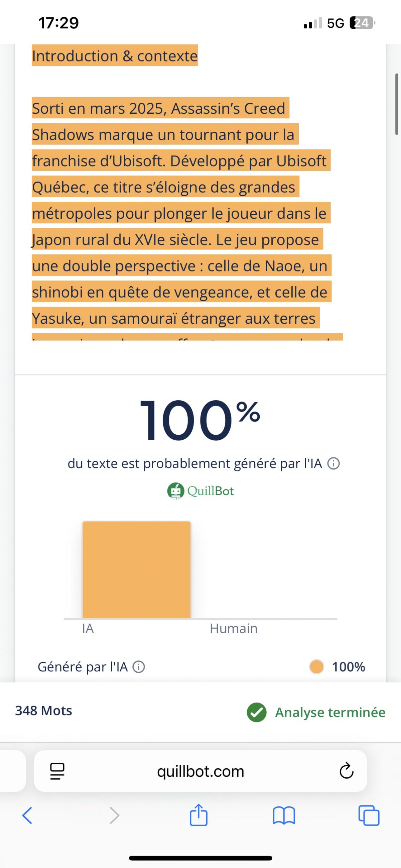Open page settings reader icon in address bar
The width and height of the screenshot is (401, 868).
pyautogui.click(x=57, y=771)
